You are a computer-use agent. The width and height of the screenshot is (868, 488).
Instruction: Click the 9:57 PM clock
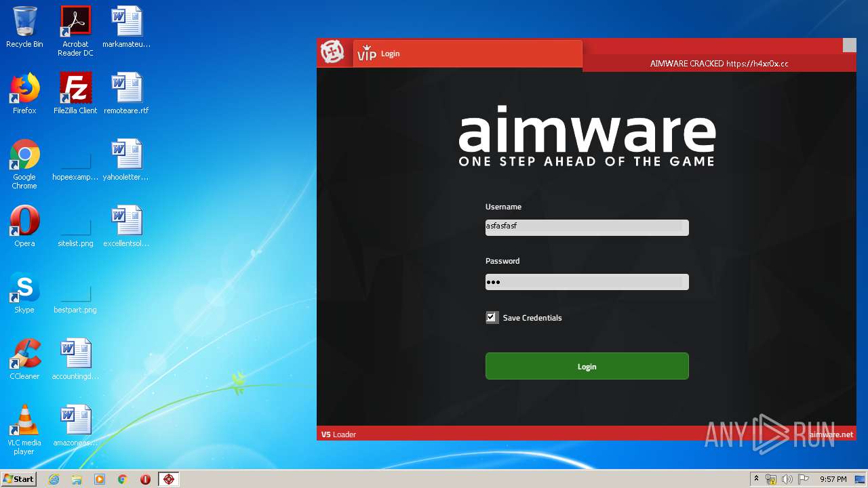click(833, 479)
